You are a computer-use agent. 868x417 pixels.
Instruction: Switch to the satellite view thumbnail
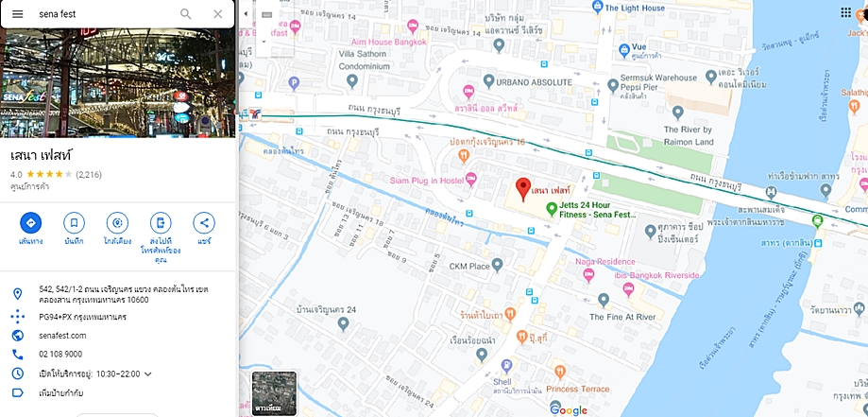[x=274, y=393]
